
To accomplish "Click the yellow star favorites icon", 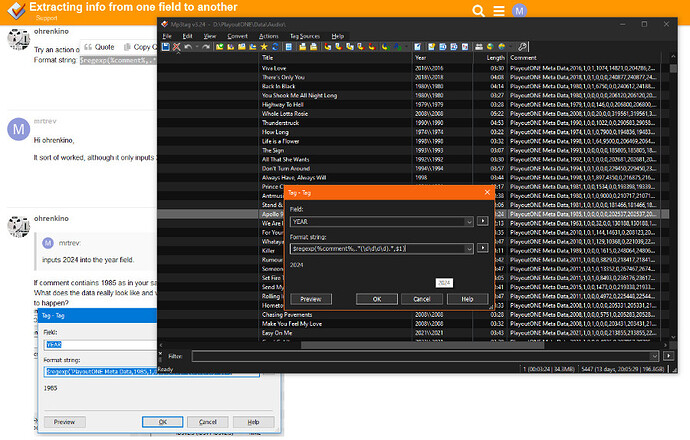I will click(x=264, y=47).
